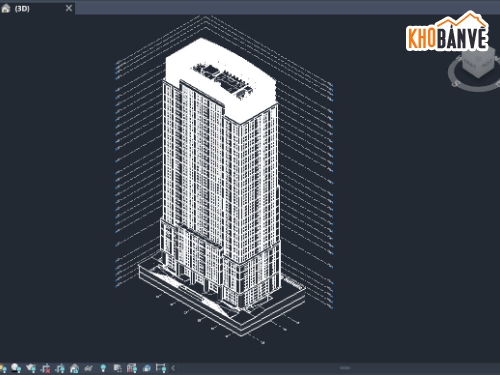Highlight displacement sets icon

click(x=146, y=368)
